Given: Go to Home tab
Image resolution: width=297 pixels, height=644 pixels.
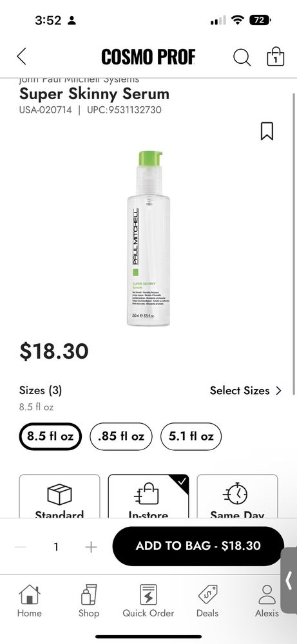Looking at the screenshot, I should 29,601.
